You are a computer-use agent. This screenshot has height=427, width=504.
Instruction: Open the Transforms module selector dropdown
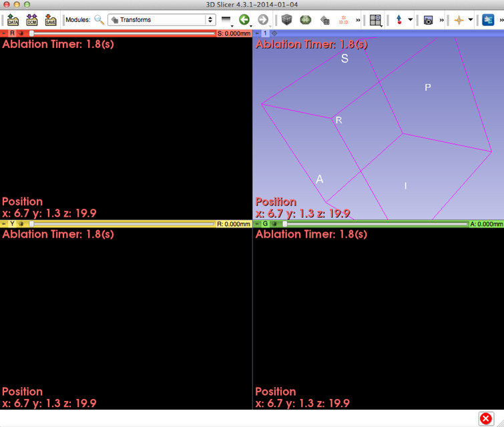click(161, 20)
